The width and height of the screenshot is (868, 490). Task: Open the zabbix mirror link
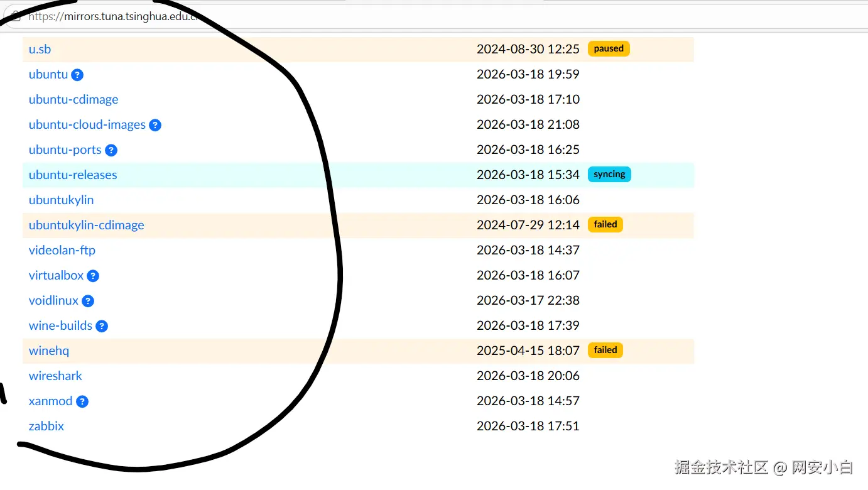(46, 426)
